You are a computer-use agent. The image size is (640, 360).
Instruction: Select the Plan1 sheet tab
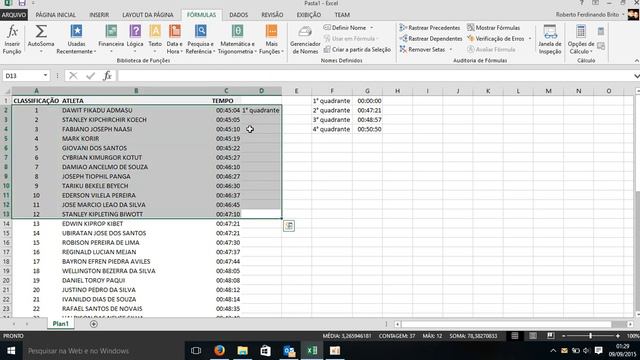tap(60, 324)
